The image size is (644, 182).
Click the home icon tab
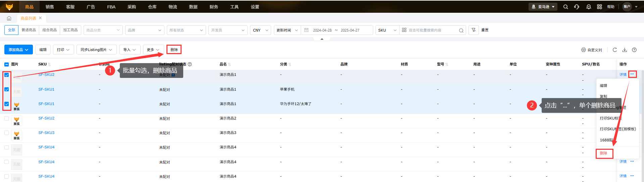point(9,18)
